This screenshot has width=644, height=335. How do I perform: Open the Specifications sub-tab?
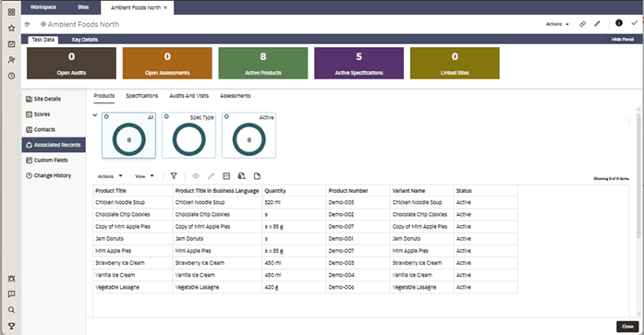(141, 96)
